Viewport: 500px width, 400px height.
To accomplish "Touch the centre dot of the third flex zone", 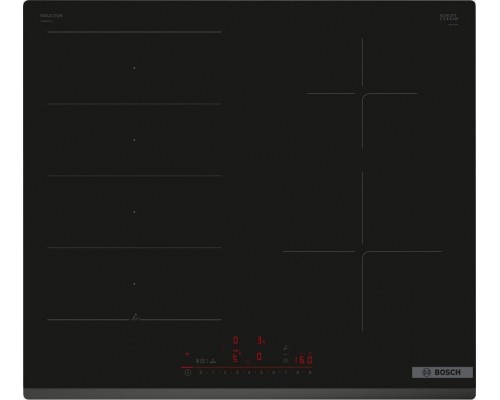I will click(x=134, y=212).
